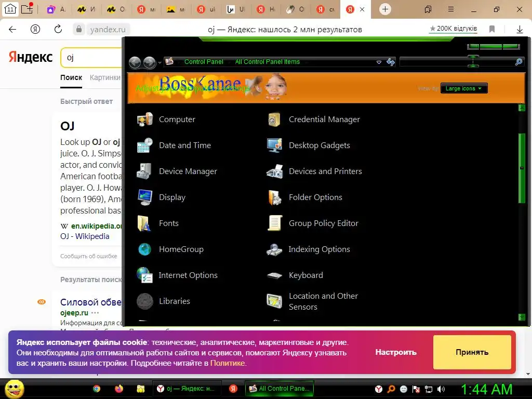Bookmark the page with the bookmark icon
Image resolution: width=532 pixels, height=399 pixels.
pos(492,29)
